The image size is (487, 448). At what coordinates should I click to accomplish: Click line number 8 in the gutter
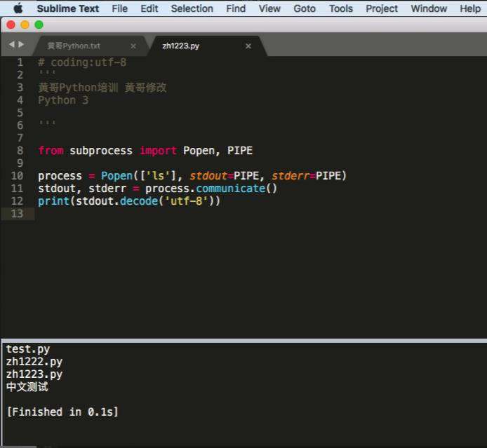[20, 151]
